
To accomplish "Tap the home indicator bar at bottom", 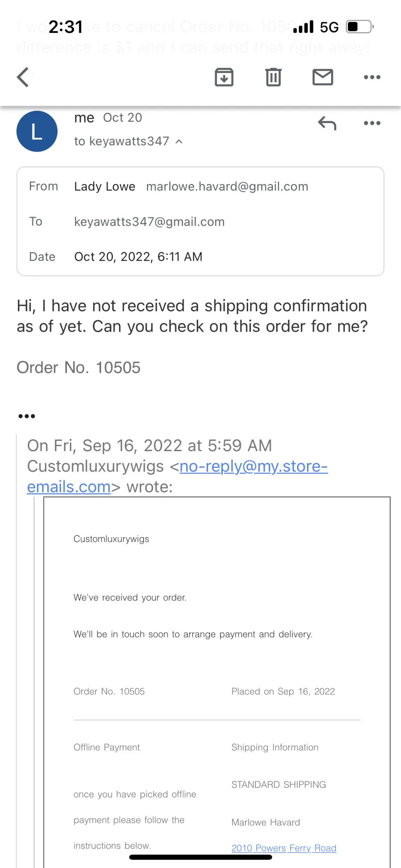I will (200, 857).
